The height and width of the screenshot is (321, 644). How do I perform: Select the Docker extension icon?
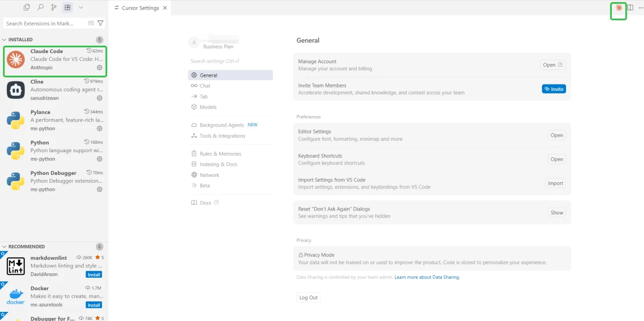(x=16, y=296)
